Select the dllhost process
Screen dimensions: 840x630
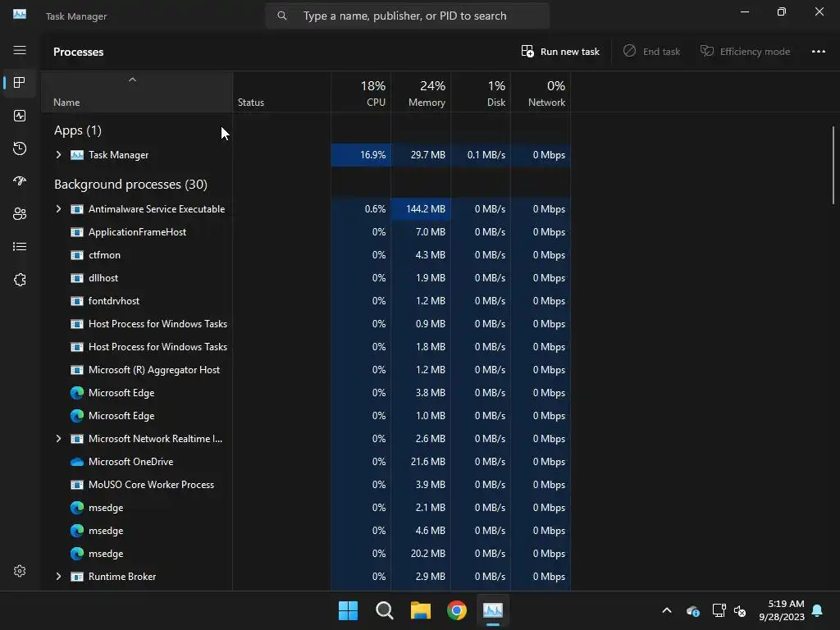(307, 278)
